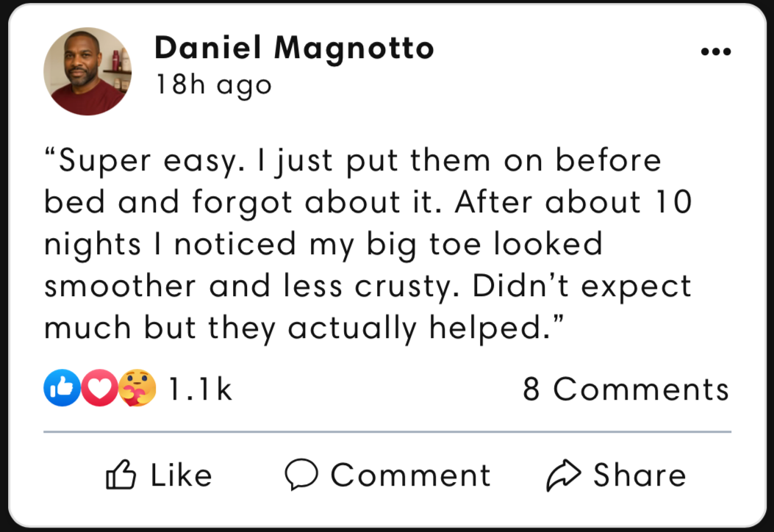
Task: Click the "Super easy" first line of post
Action: pyautogui.click(x=353, y=161)
